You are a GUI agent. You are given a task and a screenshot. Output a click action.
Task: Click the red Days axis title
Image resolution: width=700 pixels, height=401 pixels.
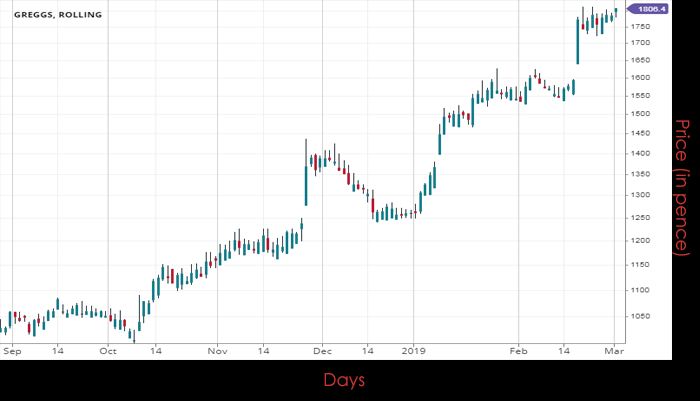pyautogui.click(x=344, y=380)
